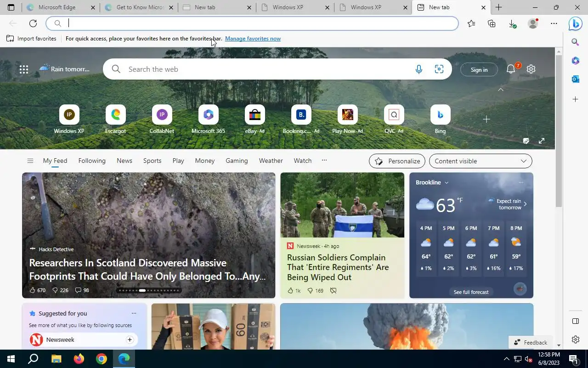Open eBay quick link tile
The height and width of the screenshot is (368, 588).
pyautogui.click(x=255, y=120)
